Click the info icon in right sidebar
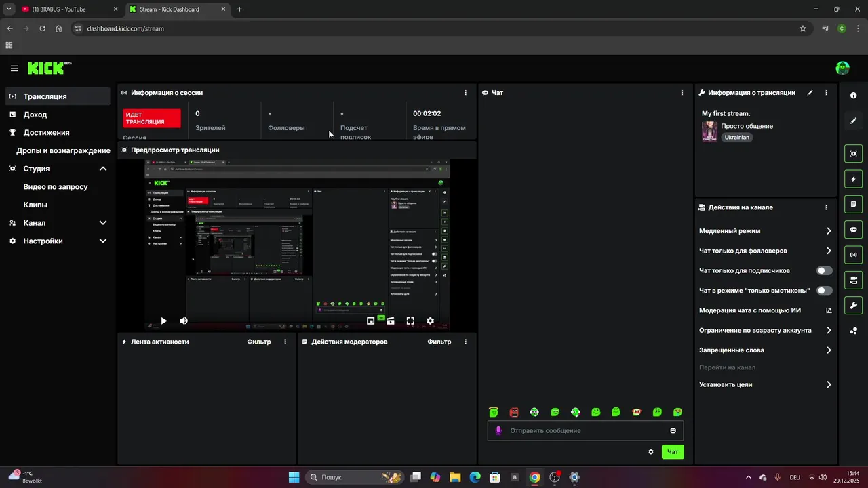This screenshot has height=488, width=868. [x=853, y=96]
